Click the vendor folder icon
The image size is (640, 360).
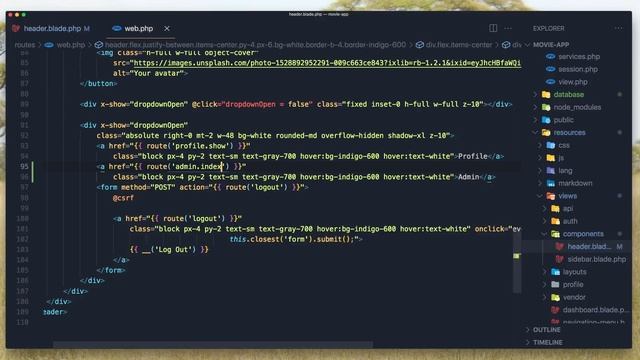point(555,297)
